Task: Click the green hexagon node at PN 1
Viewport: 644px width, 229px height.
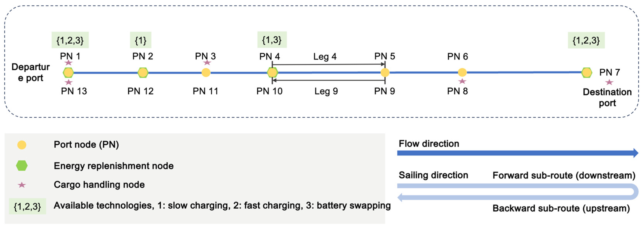Action: (x=68, y=73)
